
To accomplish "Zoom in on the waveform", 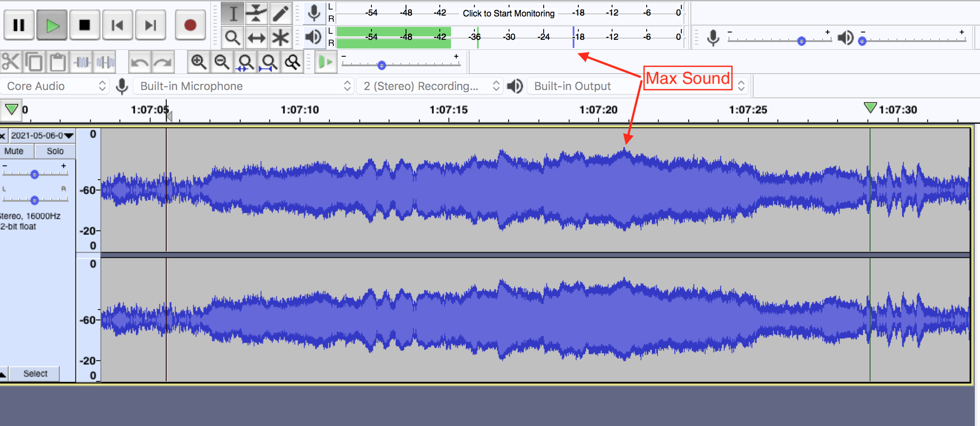I will [199, 62].
